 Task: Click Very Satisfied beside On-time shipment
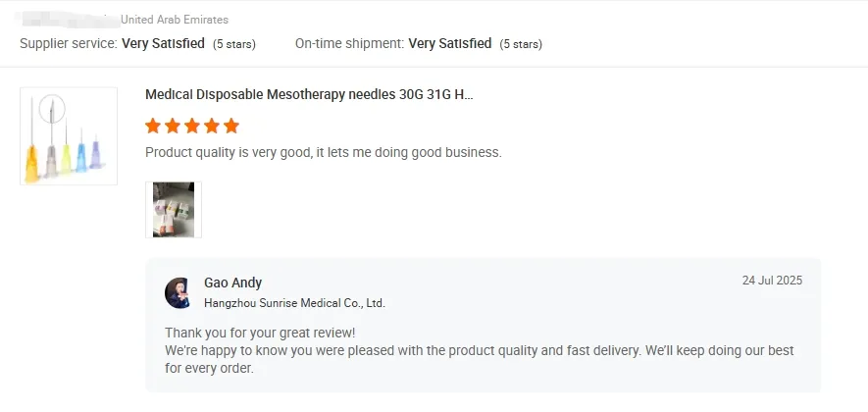[x=449, y=43]
